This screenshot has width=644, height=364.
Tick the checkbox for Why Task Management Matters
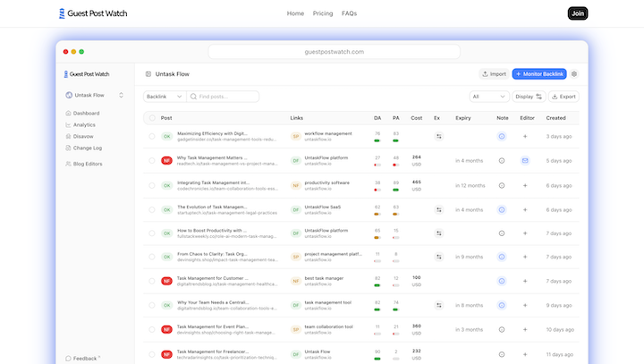pyautogui.click(x=152, y=161)
